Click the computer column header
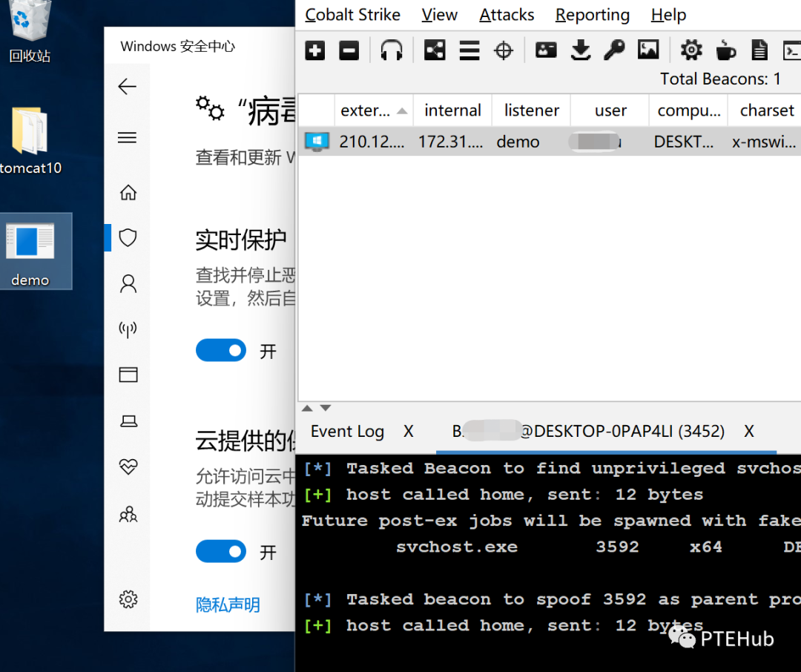This screenshot has height=672, width=801. pos(688,111)
